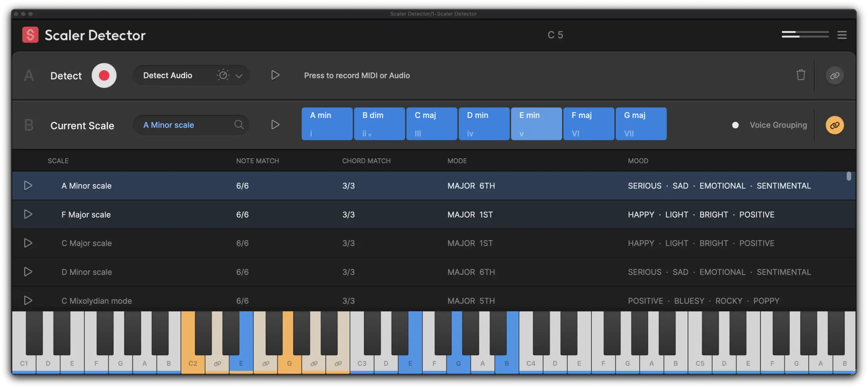Play back the detected recording

click(x=275, y=75)
